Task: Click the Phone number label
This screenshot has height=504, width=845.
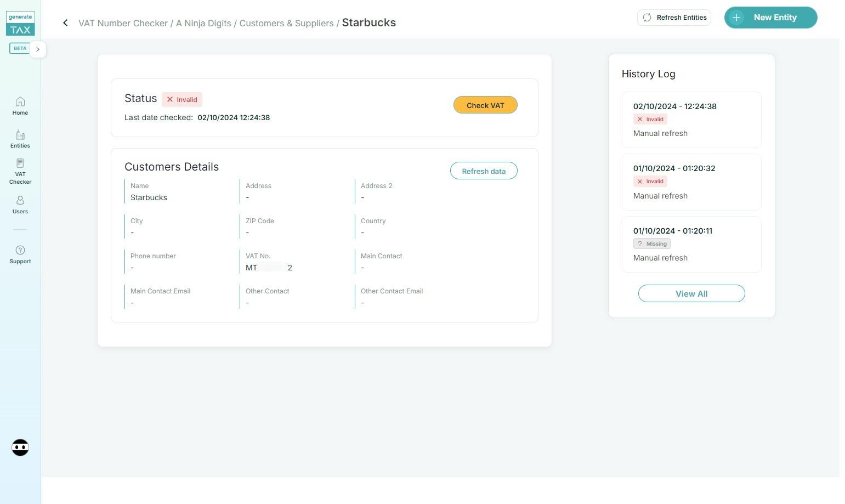Action: (x=153, y=256)
